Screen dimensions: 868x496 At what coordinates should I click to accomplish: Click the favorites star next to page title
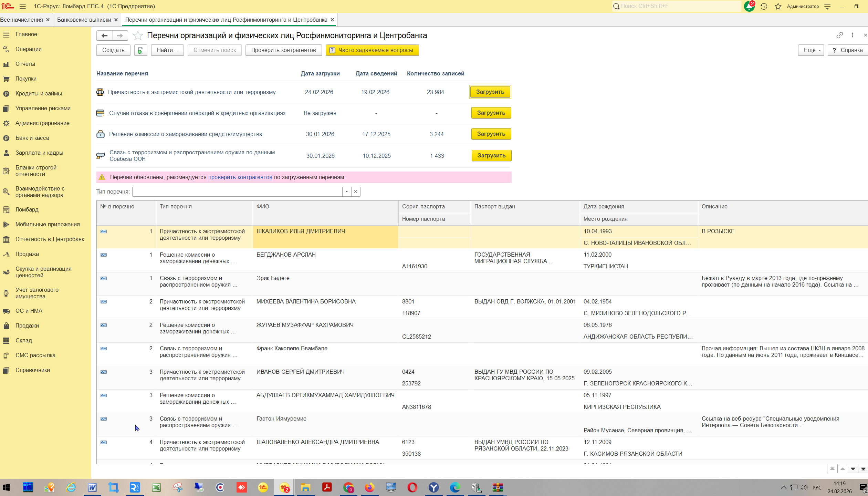point(138,35)
